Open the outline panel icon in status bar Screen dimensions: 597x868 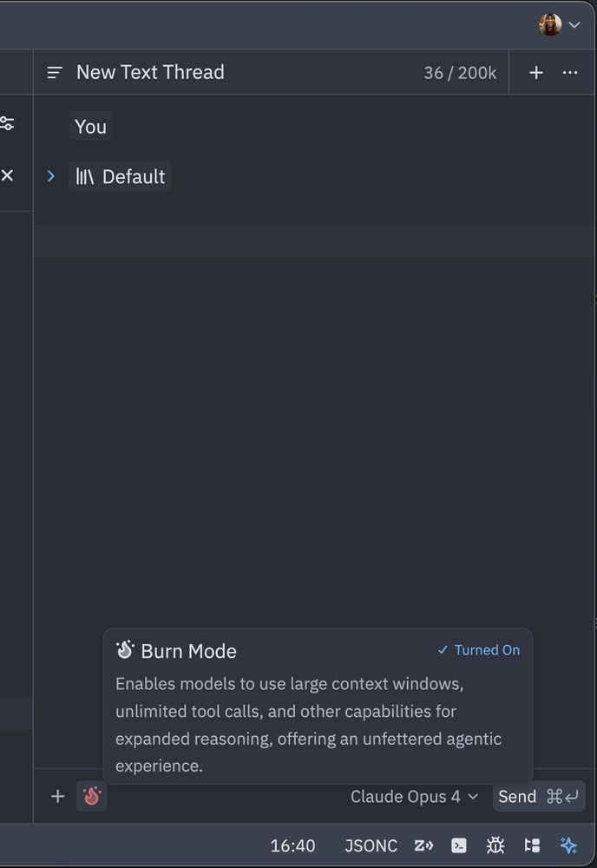[x=532, y=845]
